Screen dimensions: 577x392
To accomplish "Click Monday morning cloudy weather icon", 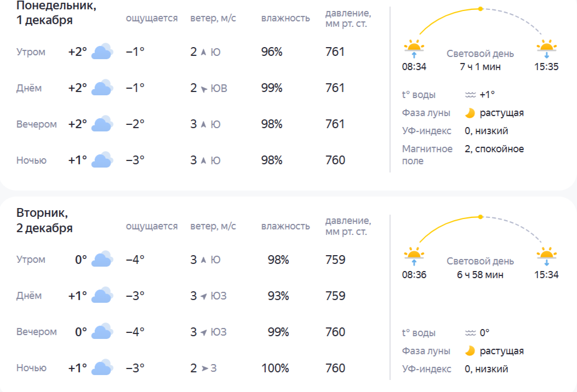I will coord(102,52).
